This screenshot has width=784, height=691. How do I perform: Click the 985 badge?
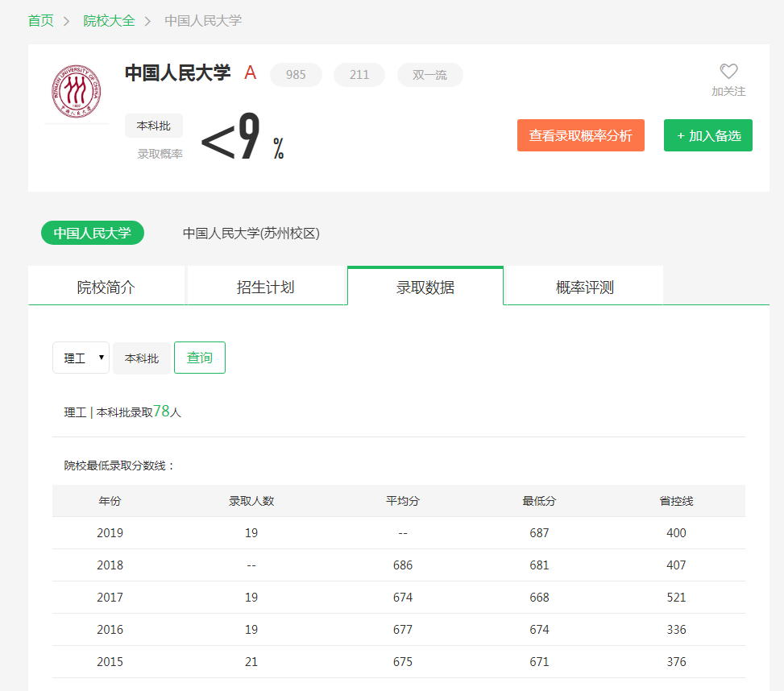[295, 74]
